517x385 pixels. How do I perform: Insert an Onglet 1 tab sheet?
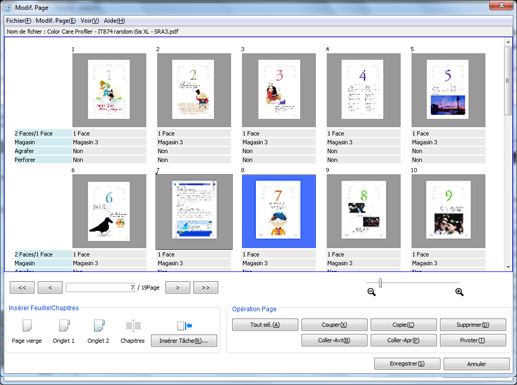click(x=64, y=326)
